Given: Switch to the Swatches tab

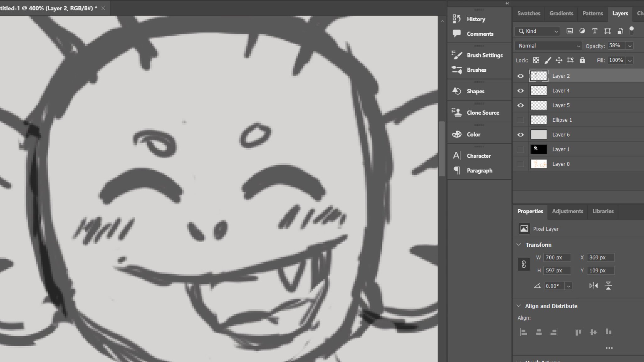Looking at the screenshot, I should click(529, 13).
